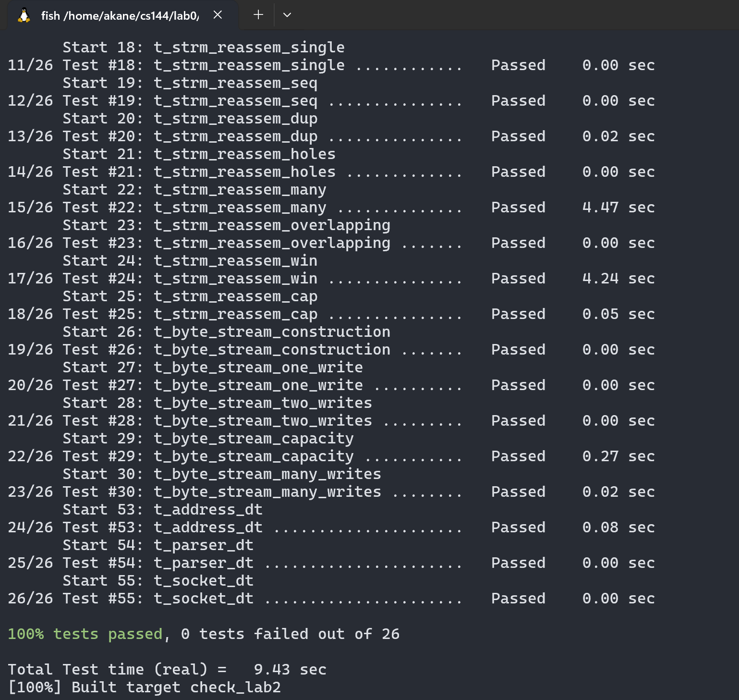The image size is (739, 700).
Task: Click 'Start 24: t_strm_reassem_win' line
Action: coord(190,261)
